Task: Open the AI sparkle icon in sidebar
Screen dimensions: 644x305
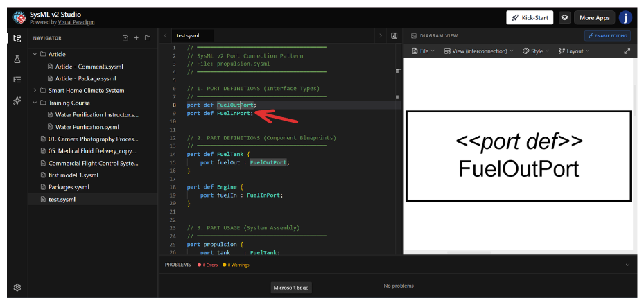Action: click(x=17, y=101)
